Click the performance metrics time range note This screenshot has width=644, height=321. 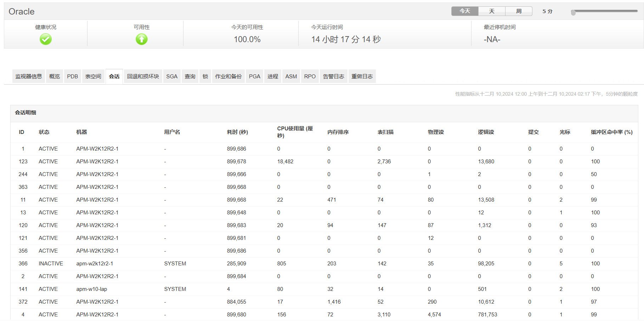[x=547, y=94]
